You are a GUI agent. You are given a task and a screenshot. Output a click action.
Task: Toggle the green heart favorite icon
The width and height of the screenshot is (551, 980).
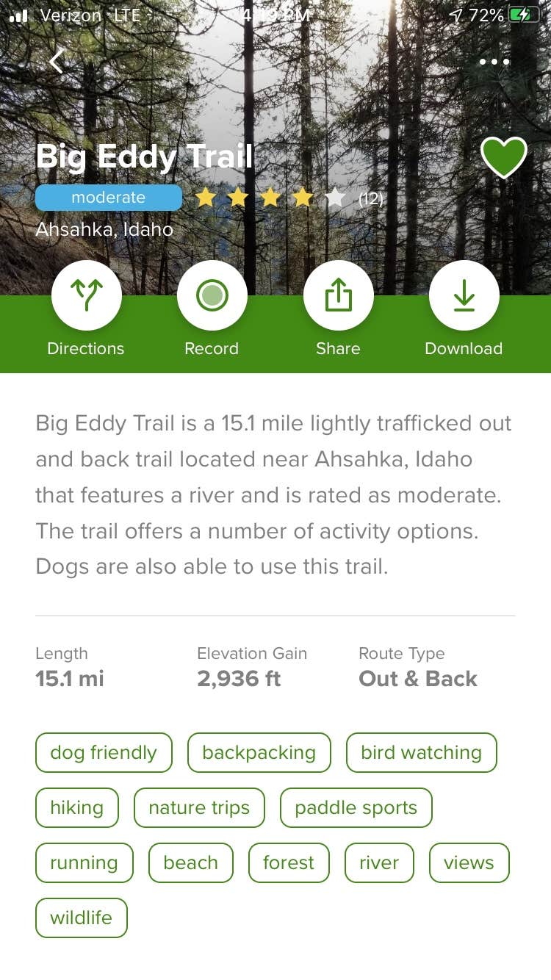tap(503, 156)
